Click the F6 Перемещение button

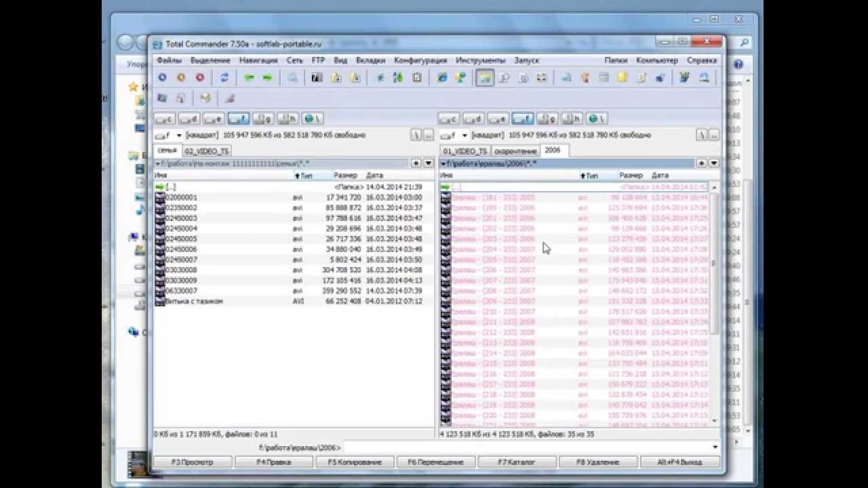(436, 462)
